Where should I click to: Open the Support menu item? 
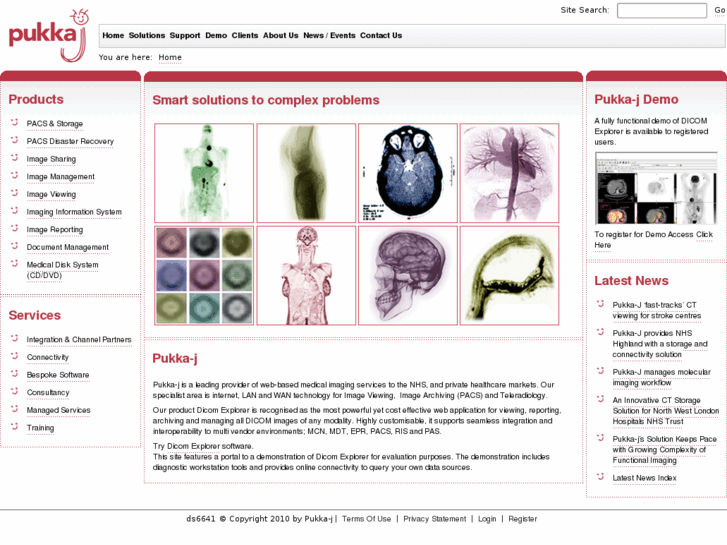tap(185, 35)
